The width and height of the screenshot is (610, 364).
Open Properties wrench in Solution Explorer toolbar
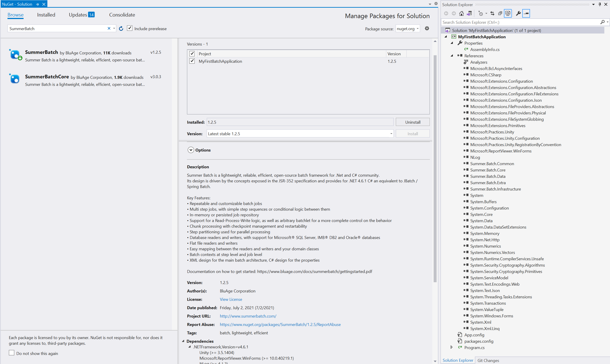point(518,14)
